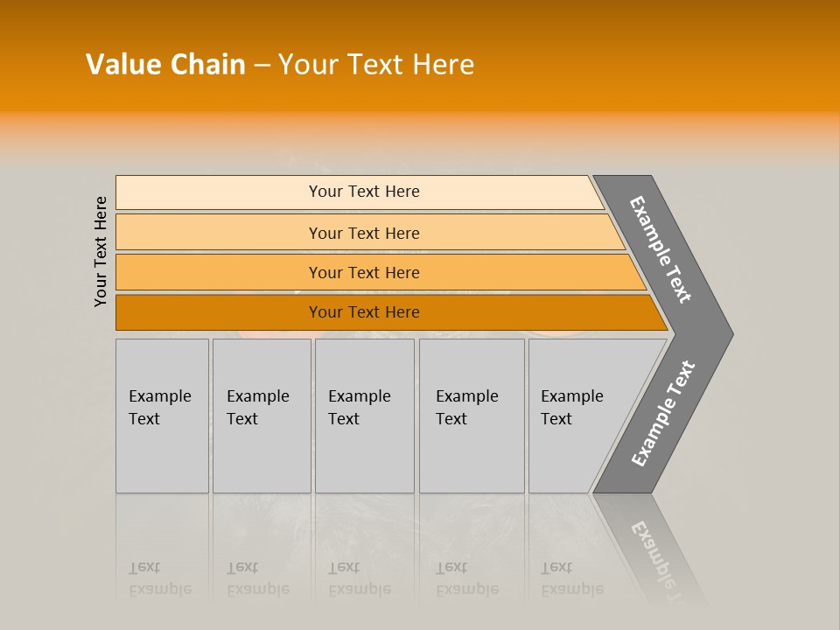Select the mirrored text under the fourth box
Screen dimensions: 840x630
coord(466,578)
